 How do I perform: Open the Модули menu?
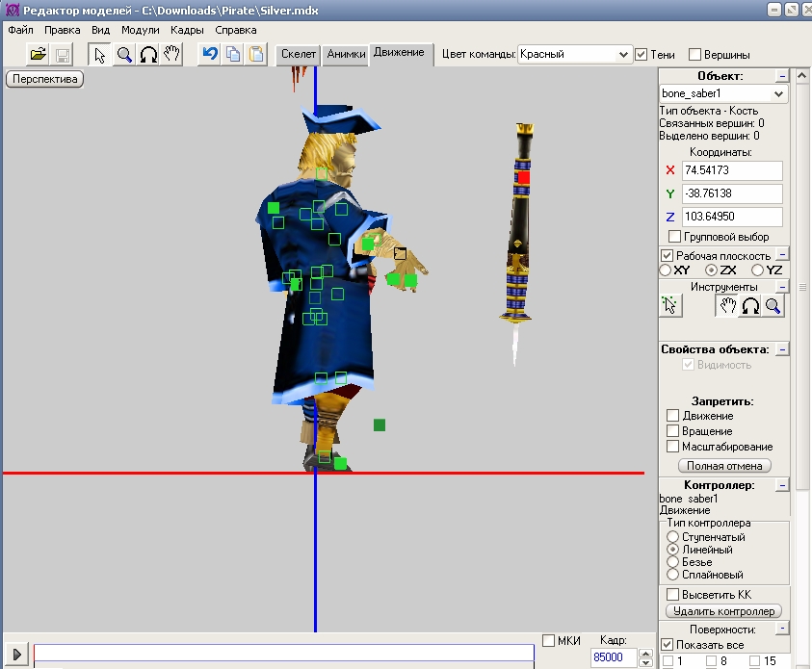(x=140, y=30)
